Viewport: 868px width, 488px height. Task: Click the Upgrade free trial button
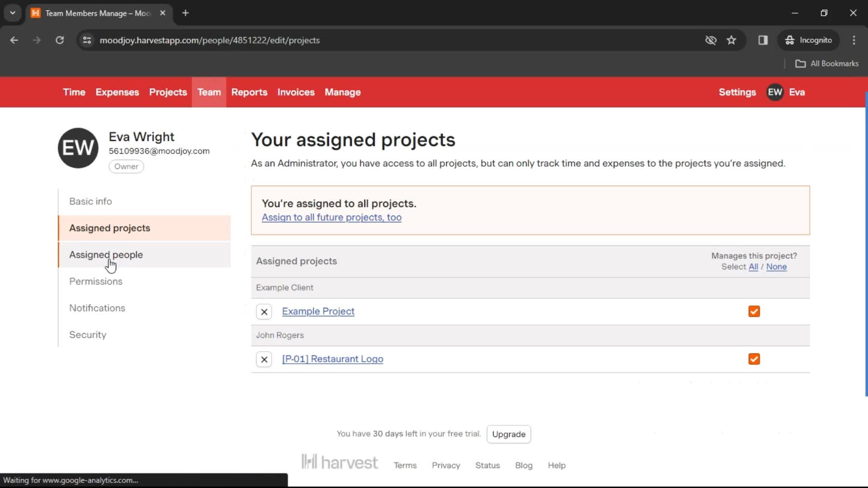coord(508,434)
